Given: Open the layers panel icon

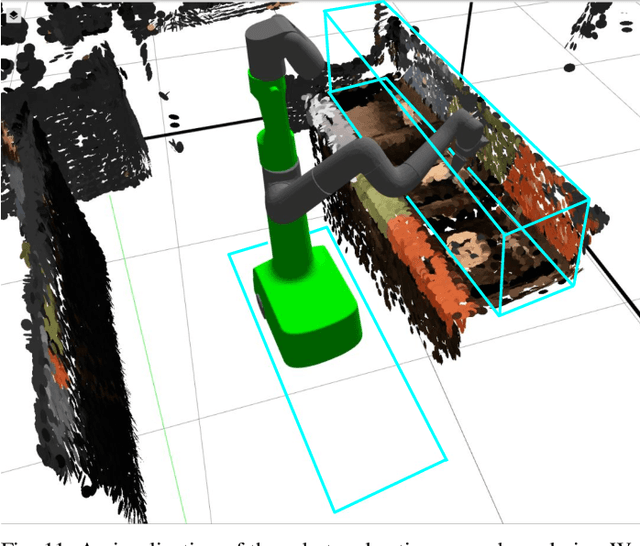Looking at the screenshot, I should 12,12.
